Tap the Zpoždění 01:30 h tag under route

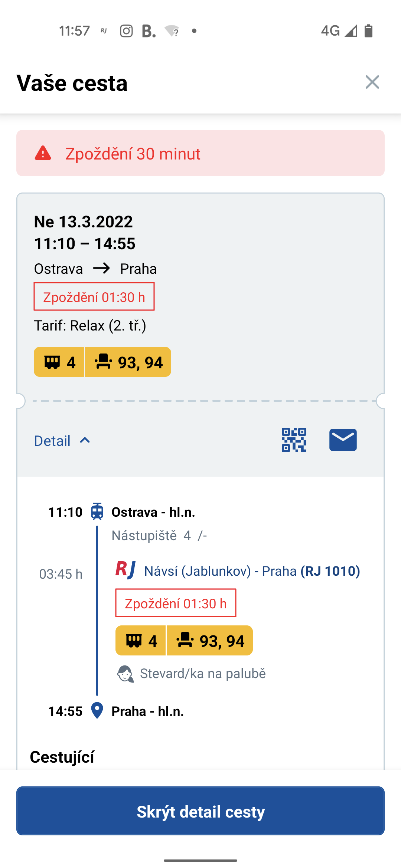point(94,297)
